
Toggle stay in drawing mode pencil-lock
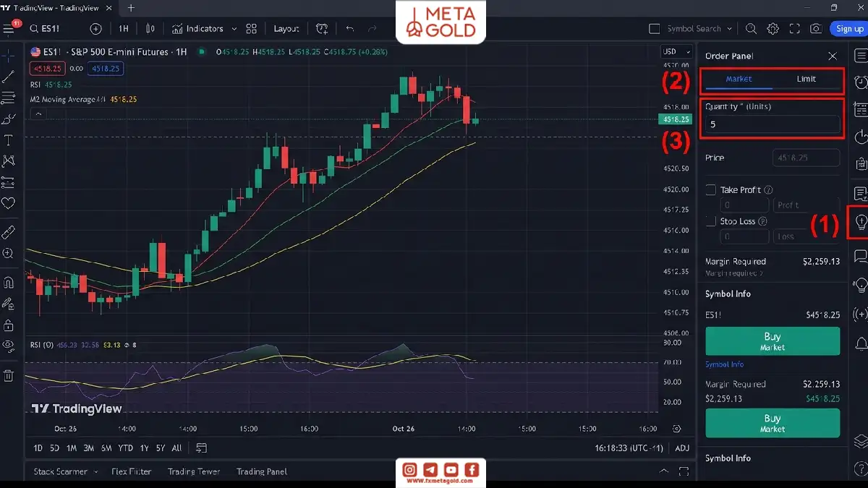coord(9,303)
